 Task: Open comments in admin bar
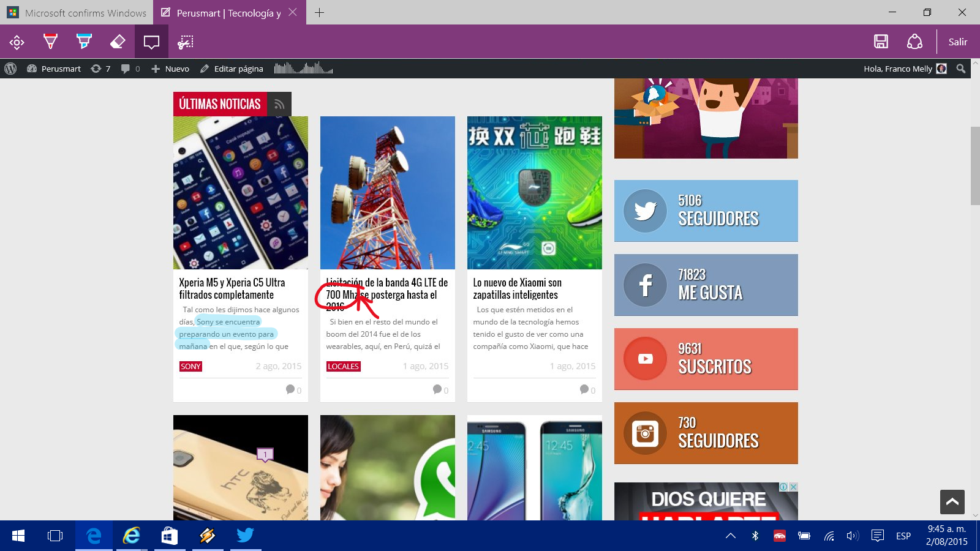pos(130,69)
